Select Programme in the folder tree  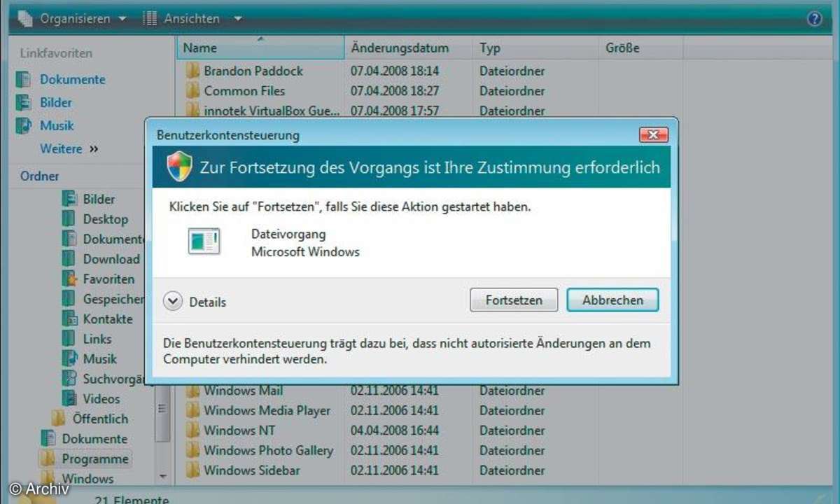point(95,459)
